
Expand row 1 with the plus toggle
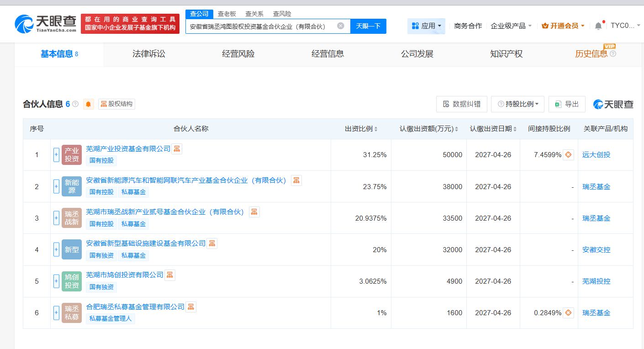tap(57, 155)
